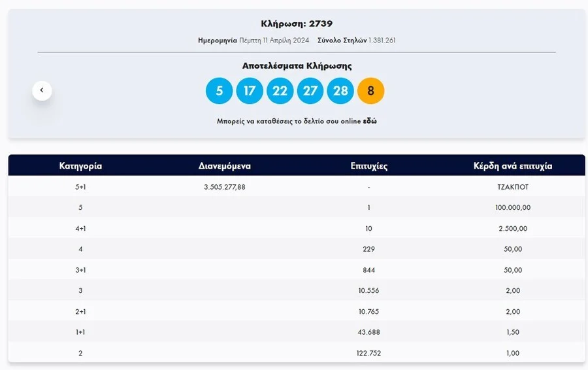Click the date 'Πέμπτη 11 Απρίλη 2024'
The width and height of the screenshot is (588, 370).
tap(274, 41)
